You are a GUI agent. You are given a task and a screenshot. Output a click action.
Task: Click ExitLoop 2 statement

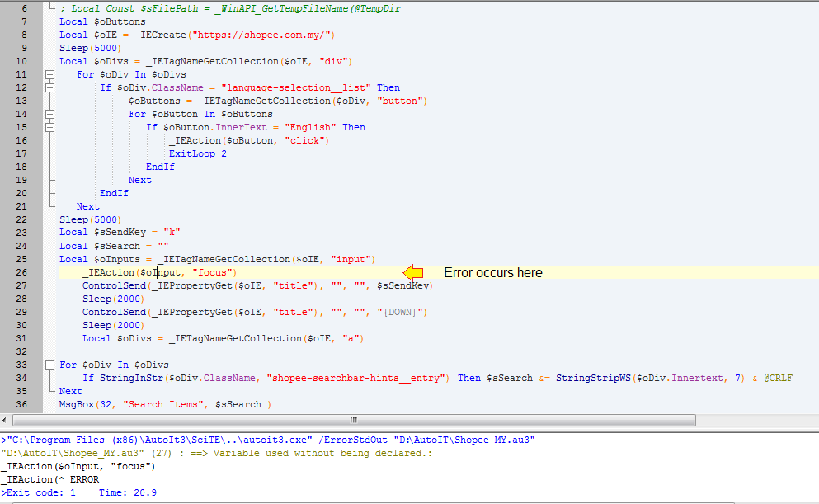pyautogui.click(x=197, y=153)
